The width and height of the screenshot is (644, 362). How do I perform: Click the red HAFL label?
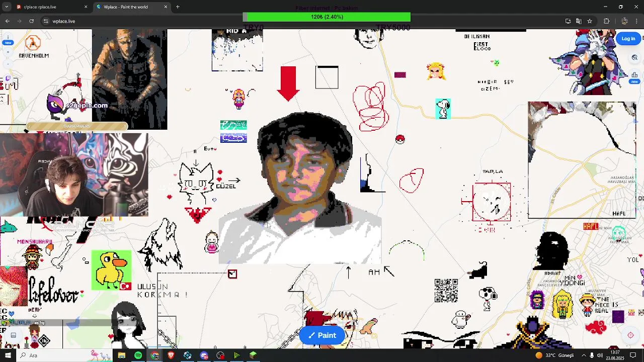(x=591, y=227)
